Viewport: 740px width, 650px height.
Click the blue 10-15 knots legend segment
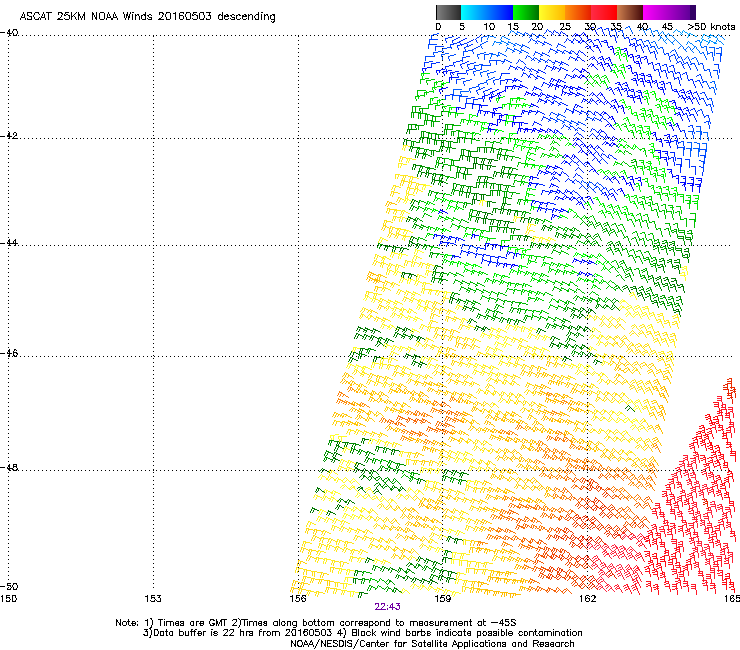[500, 12]
